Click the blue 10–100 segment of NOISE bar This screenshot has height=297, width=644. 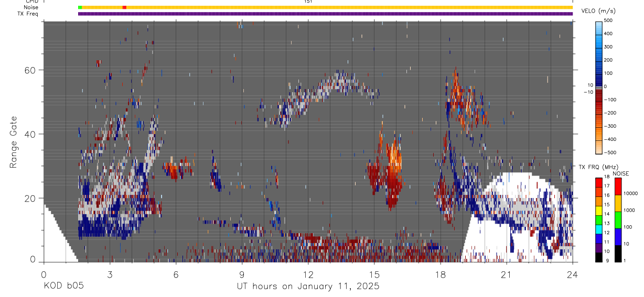click(x=617, y=237)
